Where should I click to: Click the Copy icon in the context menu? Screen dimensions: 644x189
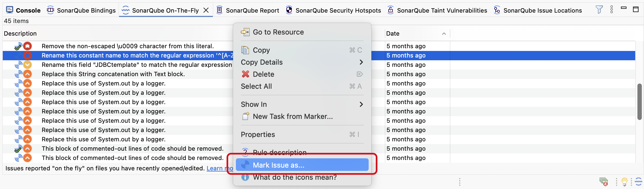244,50
